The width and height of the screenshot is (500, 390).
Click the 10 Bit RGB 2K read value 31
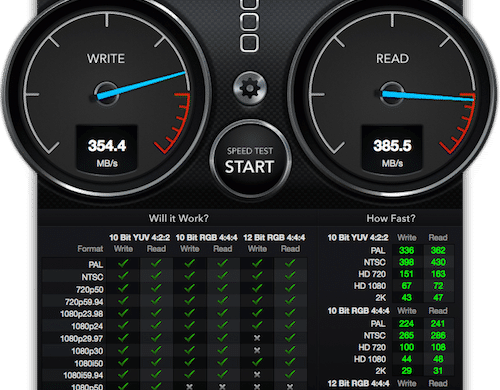coord(438,370)
